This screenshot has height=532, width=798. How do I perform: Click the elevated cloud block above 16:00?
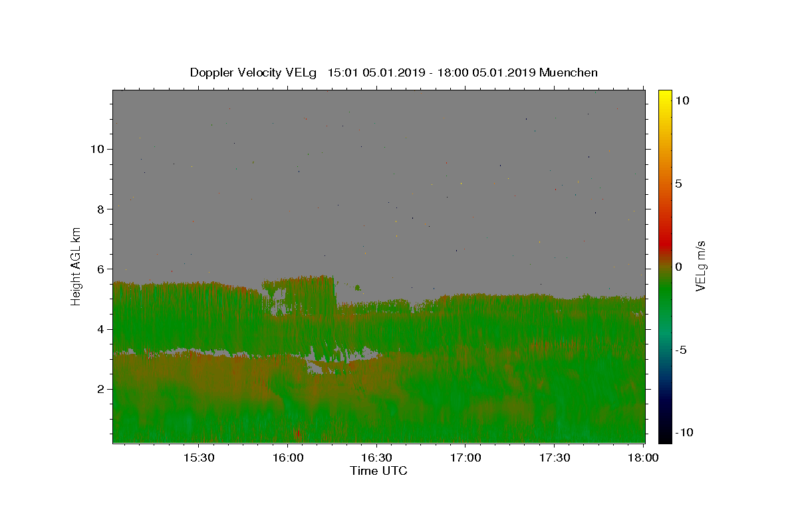[299, 295]
